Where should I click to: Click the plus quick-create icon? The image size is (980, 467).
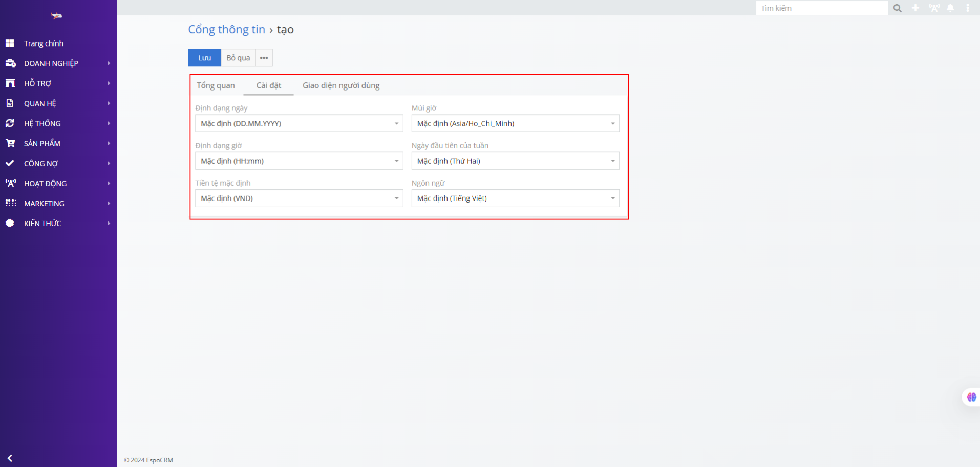[915, 8]
